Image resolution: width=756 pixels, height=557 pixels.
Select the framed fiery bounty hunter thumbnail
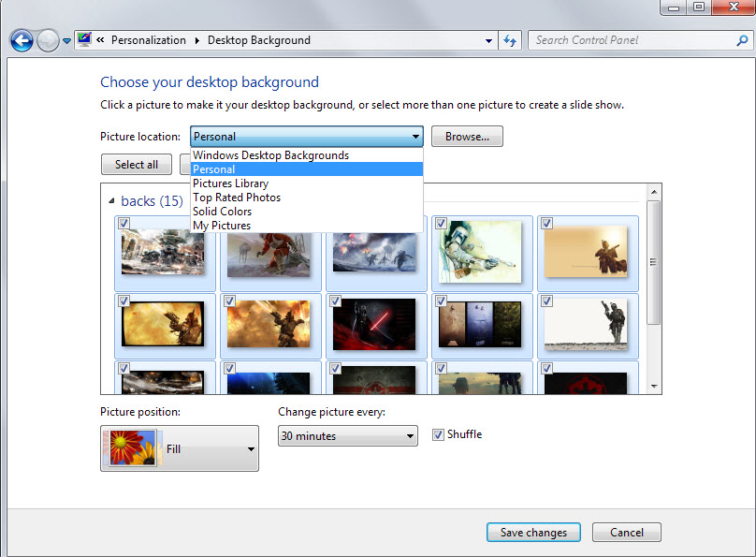coord(163,324)
